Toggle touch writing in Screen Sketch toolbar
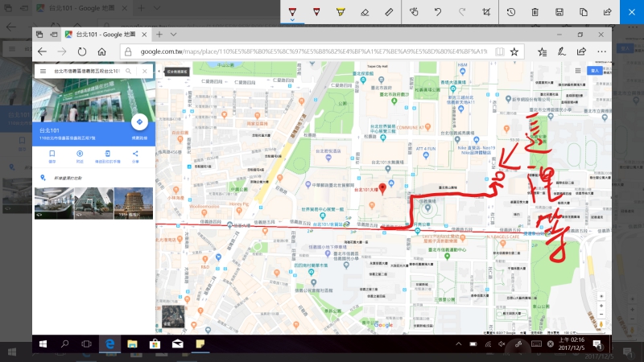 pyautogui.click(x=414, y=12)
